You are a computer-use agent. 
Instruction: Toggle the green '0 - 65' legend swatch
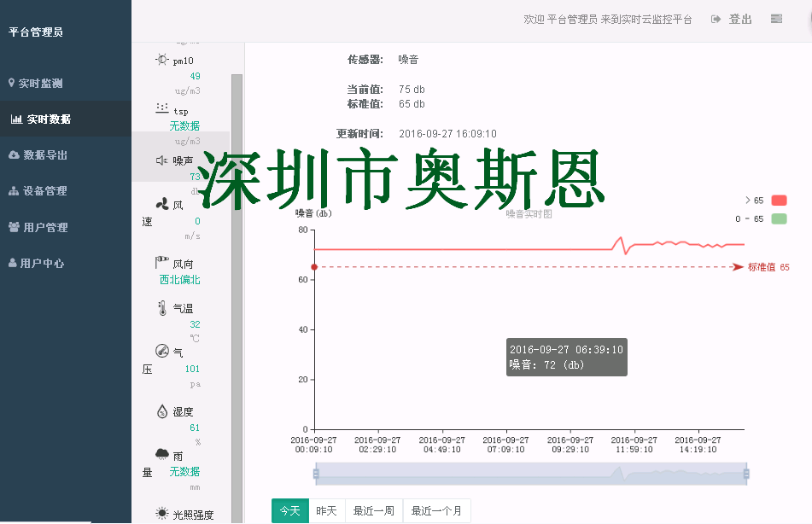(x=778, y=219)
